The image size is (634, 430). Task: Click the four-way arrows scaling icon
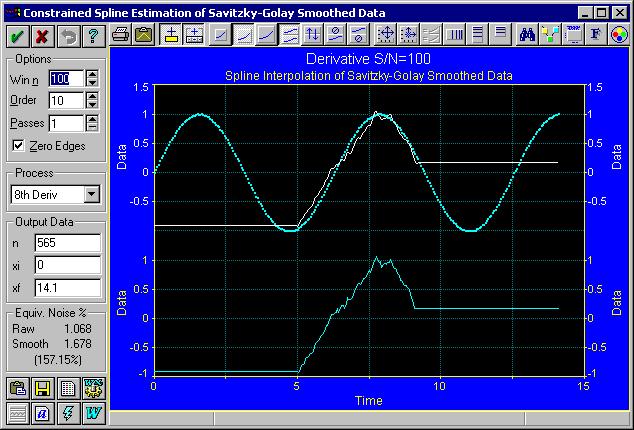coord(386,35)
